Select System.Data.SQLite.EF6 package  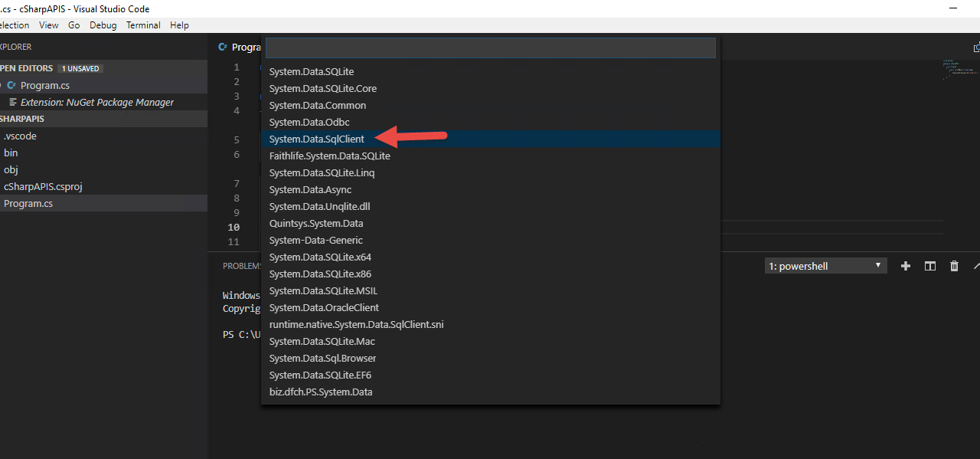490,375
